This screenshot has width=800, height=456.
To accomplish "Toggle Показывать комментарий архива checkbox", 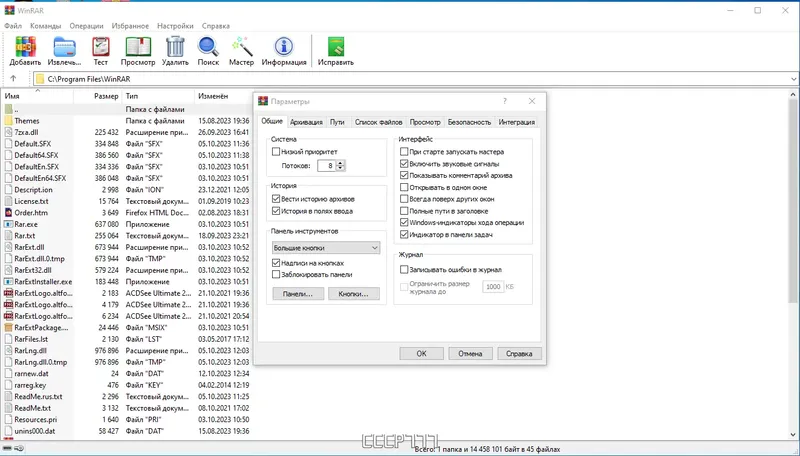I will [404, 175].
